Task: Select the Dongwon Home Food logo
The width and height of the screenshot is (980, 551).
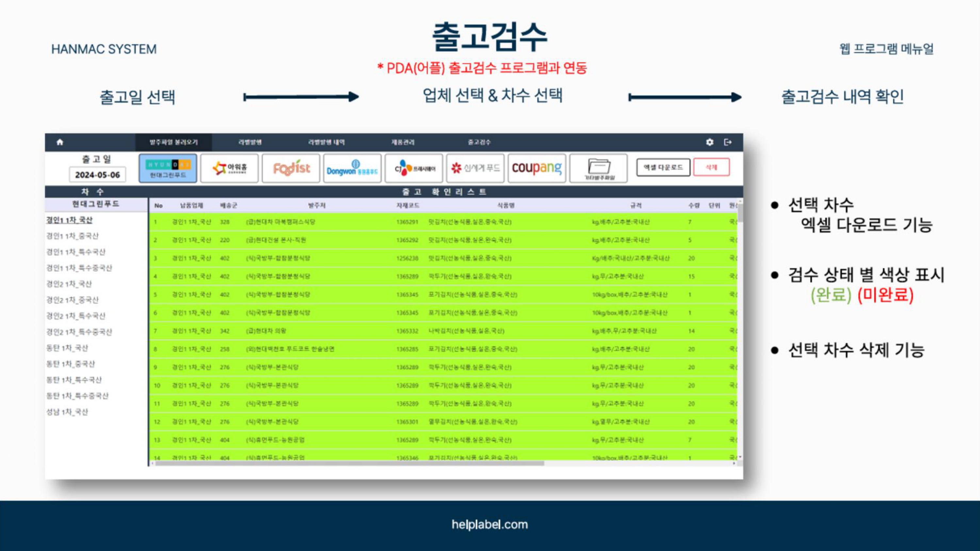Action: pos(352,168)
